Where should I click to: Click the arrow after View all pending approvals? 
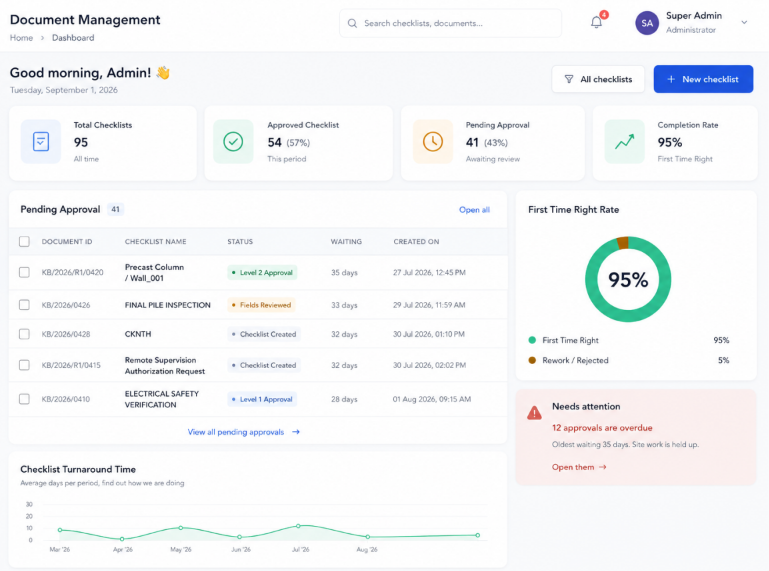click(296, 432)
